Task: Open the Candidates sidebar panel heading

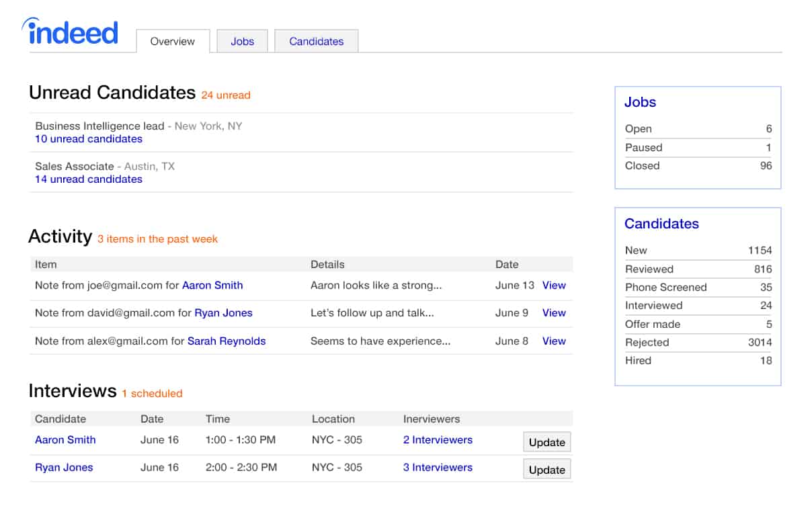Action: click(661, 224)
